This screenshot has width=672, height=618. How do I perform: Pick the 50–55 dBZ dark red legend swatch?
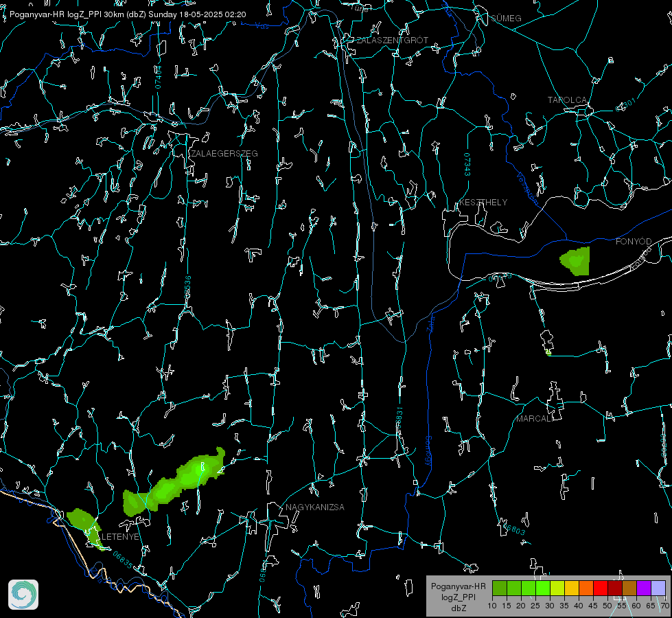point(615,588)
